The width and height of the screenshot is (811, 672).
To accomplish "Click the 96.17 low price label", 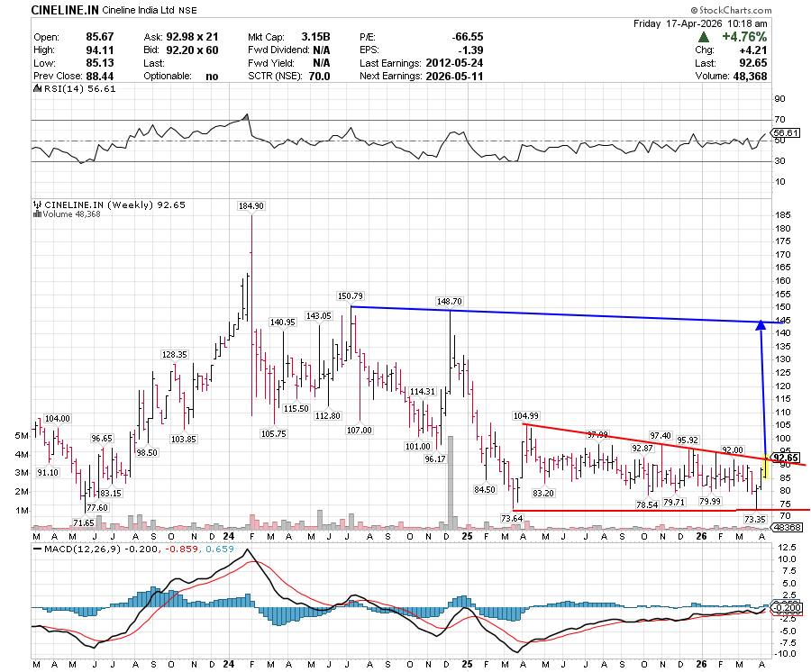I will point(435,459).
